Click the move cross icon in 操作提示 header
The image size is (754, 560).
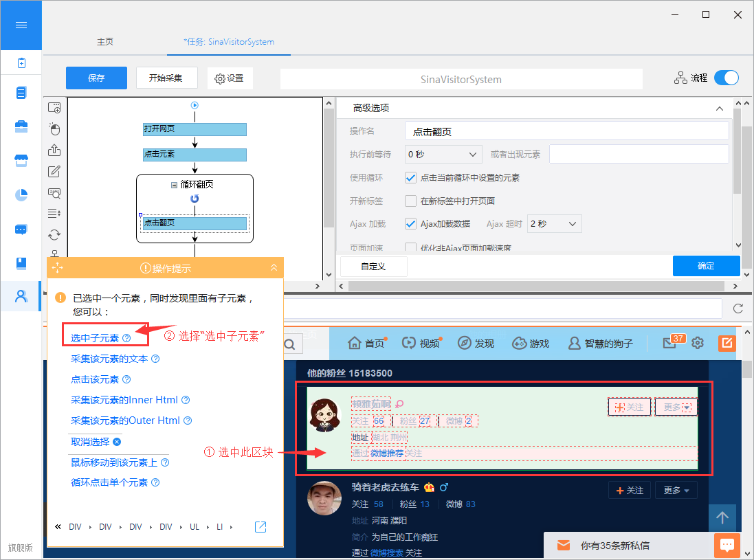(57, 268)
